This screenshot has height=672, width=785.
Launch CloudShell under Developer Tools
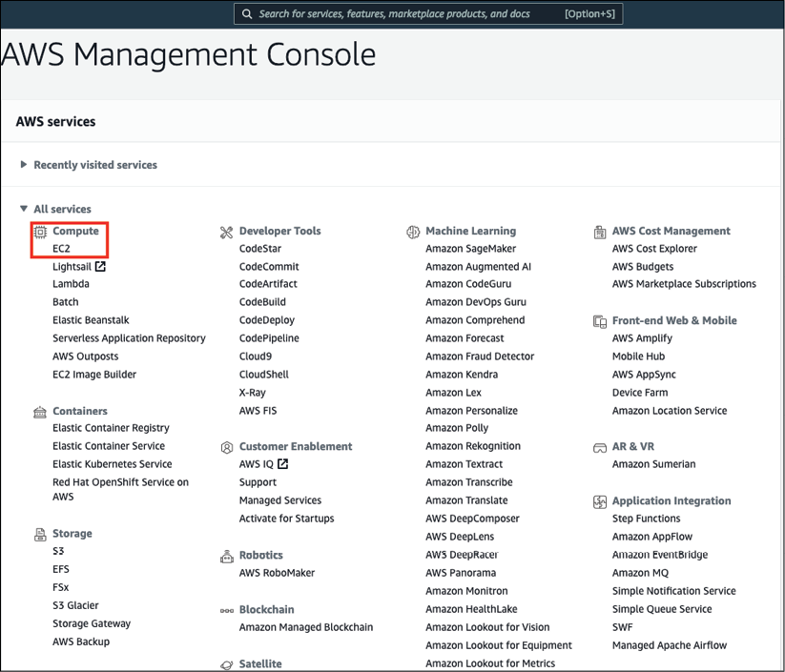pyautogui.click(x=263, y=375)
